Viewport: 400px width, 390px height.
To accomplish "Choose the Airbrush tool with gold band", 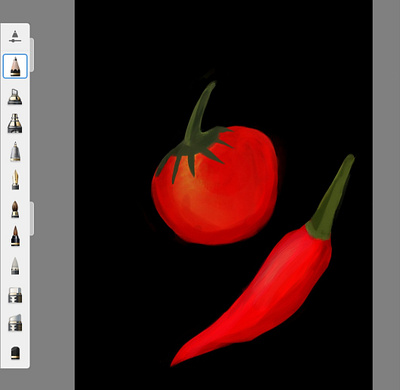I will click(x=15, y=97).
